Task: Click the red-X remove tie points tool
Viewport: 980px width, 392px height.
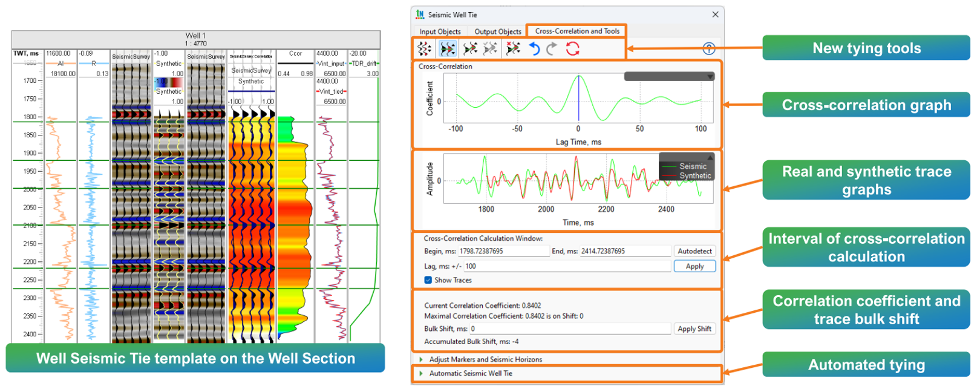Action: (513, 48)
